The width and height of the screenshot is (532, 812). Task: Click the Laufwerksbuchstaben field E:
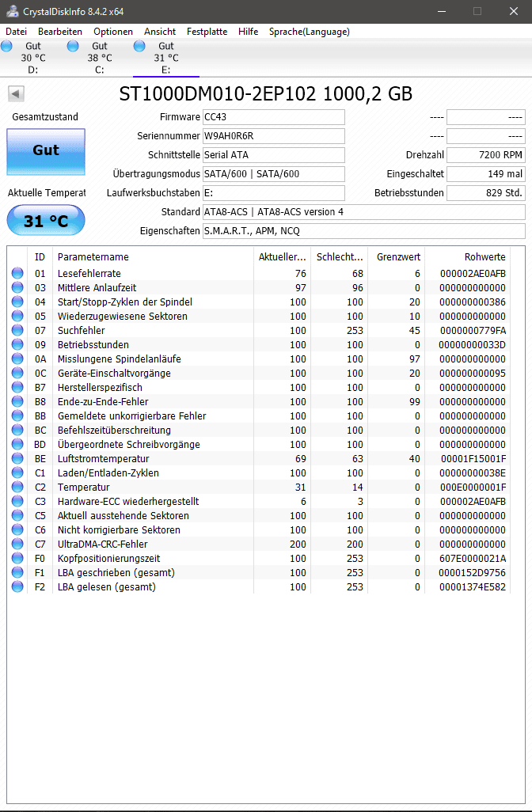click(273, 192)
